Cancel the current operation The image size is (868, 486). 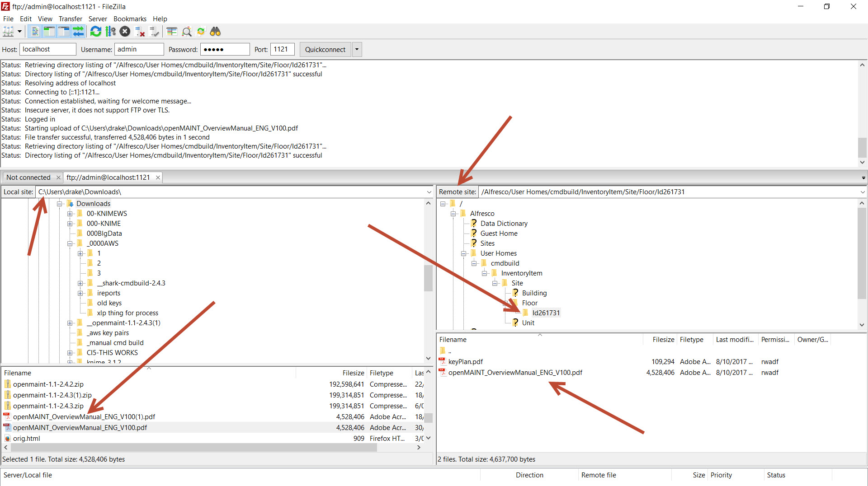[x=125, y=32]
